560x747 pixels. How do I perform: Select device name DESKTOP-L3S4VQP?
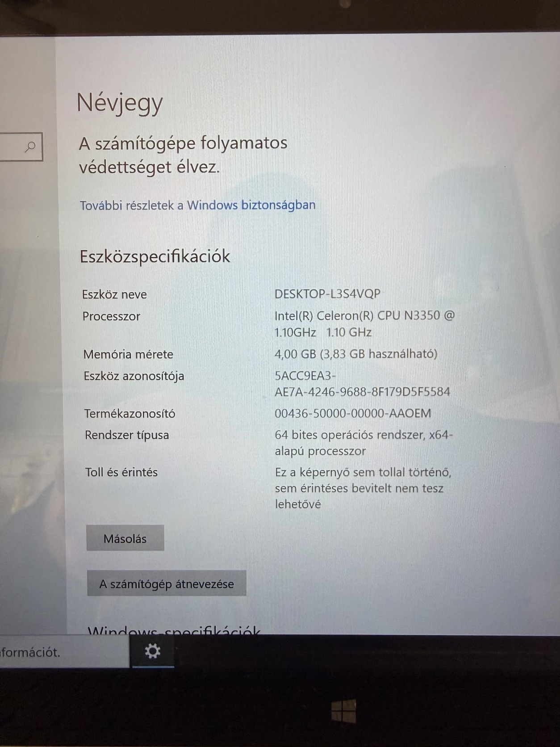327,294
